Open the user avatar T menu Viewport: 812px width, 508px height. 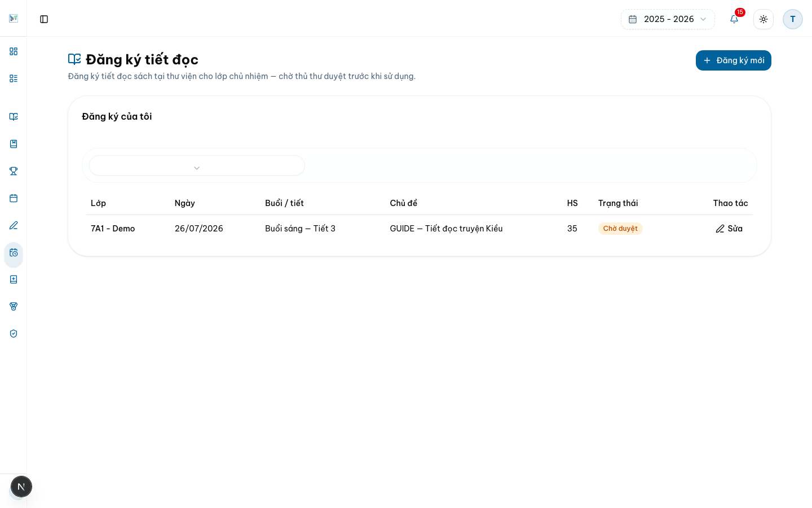click(x=793, y=19)
